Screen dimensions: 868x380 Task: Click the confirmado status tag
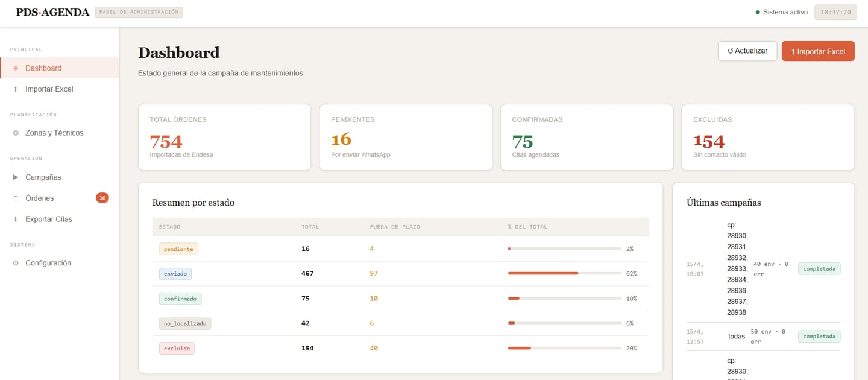(x=181, y=299)
